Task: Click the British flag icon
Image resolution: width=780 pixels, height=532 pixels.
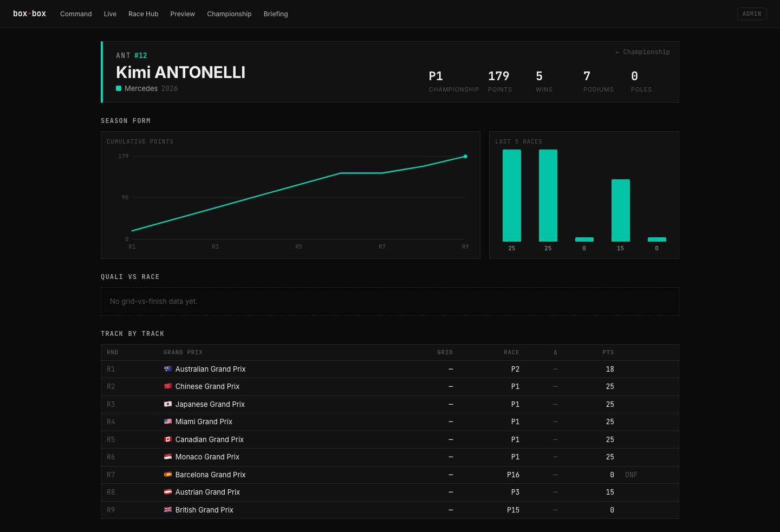Action: (x=168, y=510)
